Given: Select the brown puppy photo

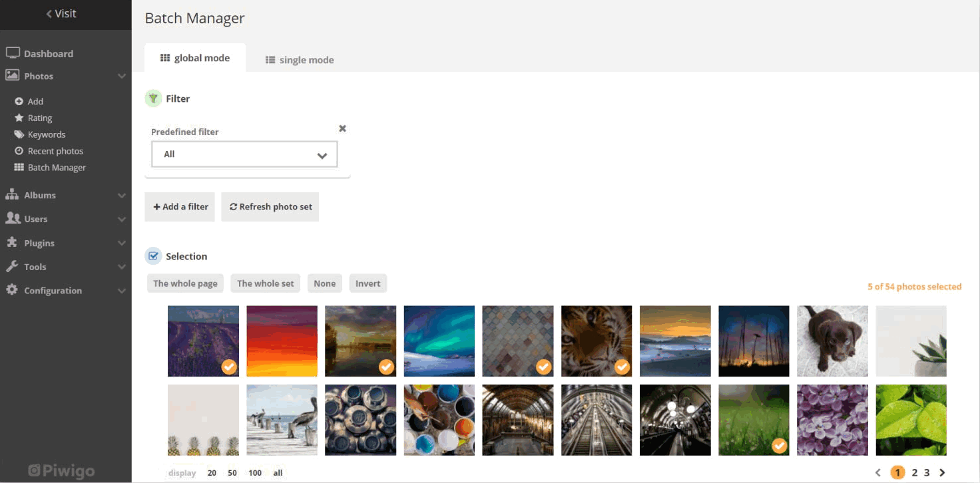Looking at the screenshot, I should click(x=832, y=341).
